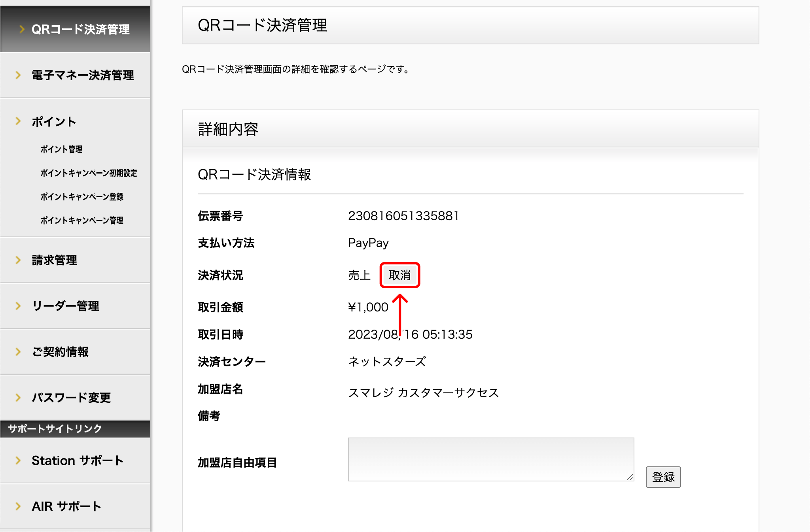Click chevron icon beside 電子マネー決済管理
810x532 pixels.
(x=18, y=75)
